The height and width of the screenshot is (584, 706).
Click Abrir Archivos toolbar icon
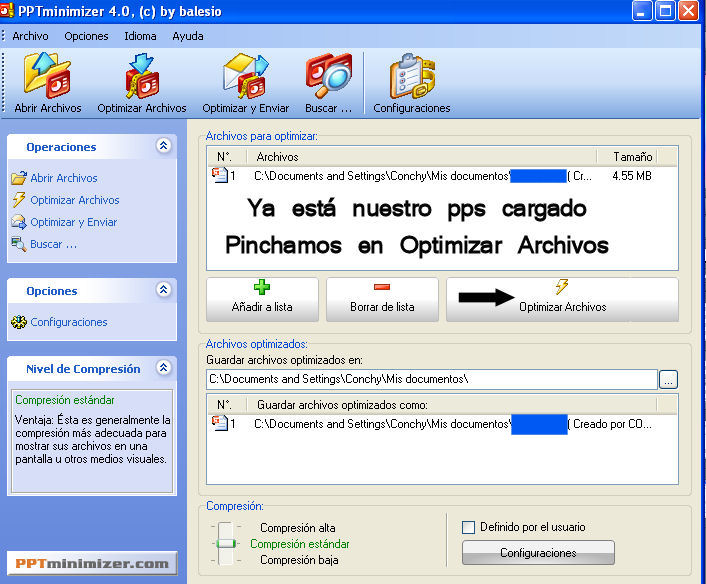[x=47, y=76]
